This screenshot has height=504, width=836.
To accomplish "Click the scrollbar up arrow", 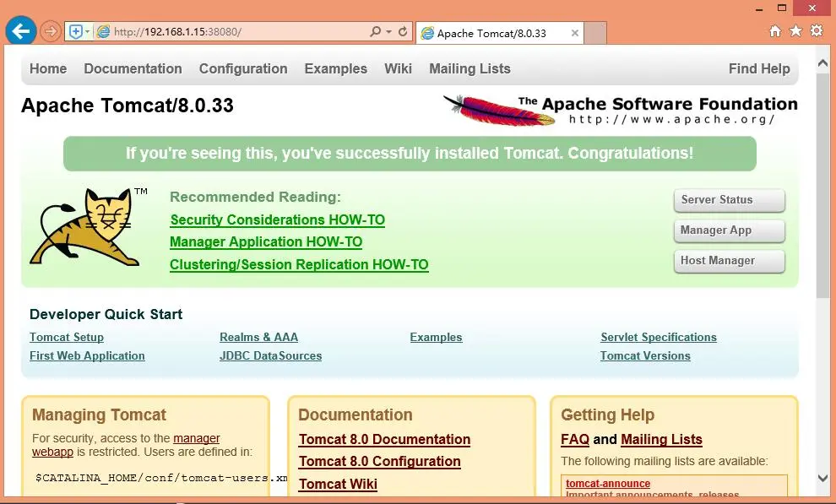I will (822, 62).
